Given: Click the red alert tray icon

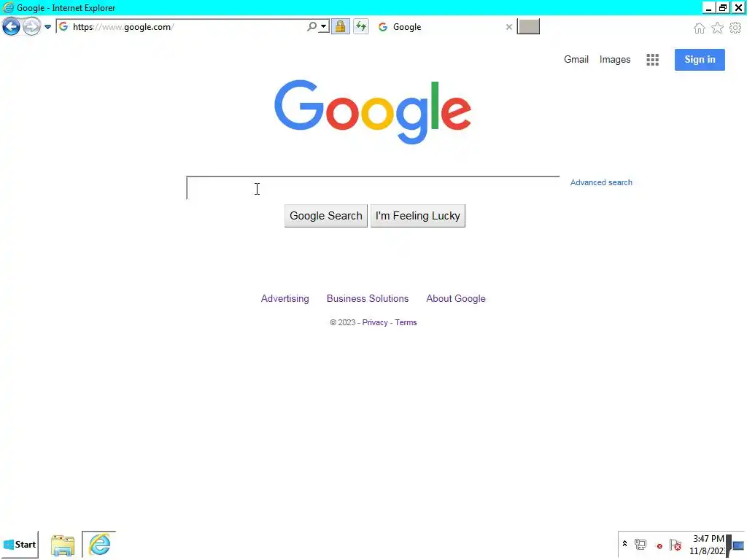Looking at the screenshot, I should 659,546.
